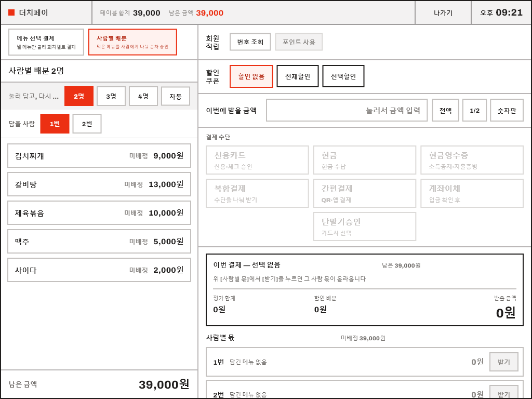The height and width of the screenshot is (399, 532).
Task: Tap the 1/2 half amount button
Action: [x=475, y=110]
